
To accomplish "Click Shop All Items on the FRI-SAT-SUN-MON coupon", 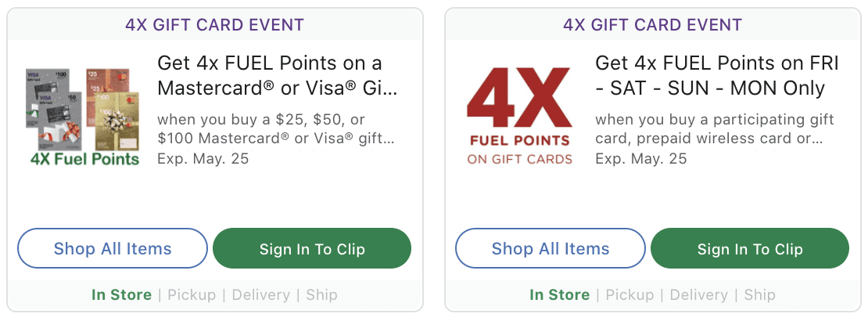I will 551,249.
